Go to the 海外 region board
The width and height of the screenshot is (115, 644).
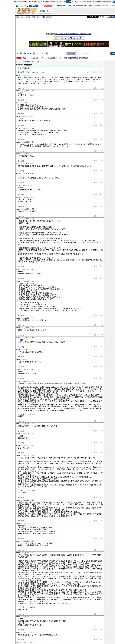point(110,2)
